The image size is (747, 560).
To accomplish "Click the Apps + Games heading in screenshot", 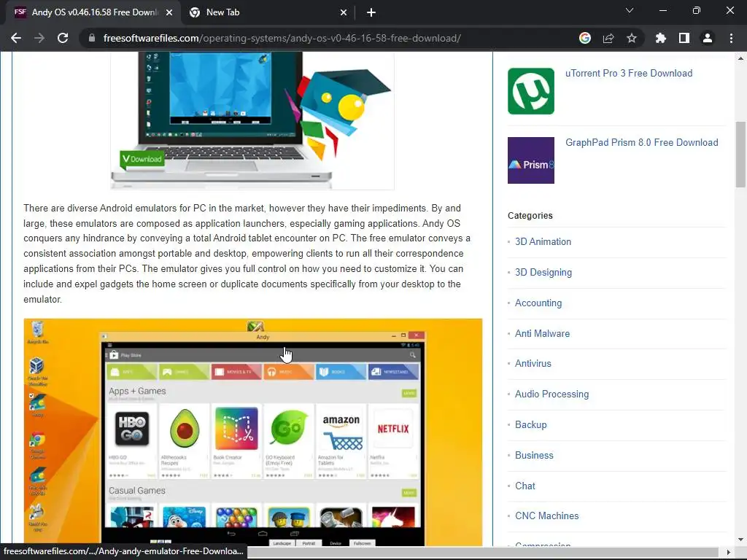I will coord(137,391).
